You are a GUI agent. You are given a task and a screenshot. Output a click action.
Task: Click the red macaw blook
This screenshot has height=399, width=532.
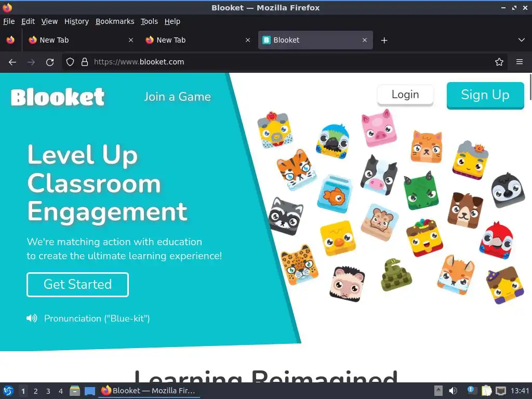click(x=496, y=240)
